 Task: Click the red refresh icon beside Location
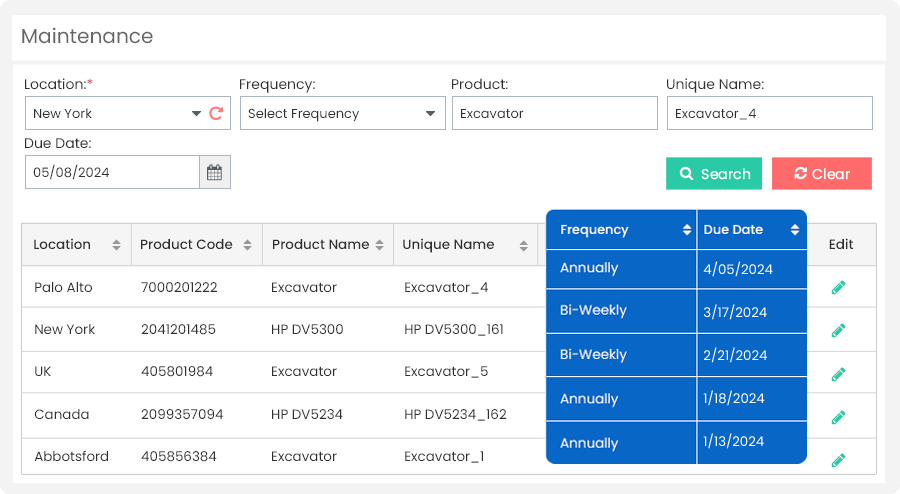216,113
